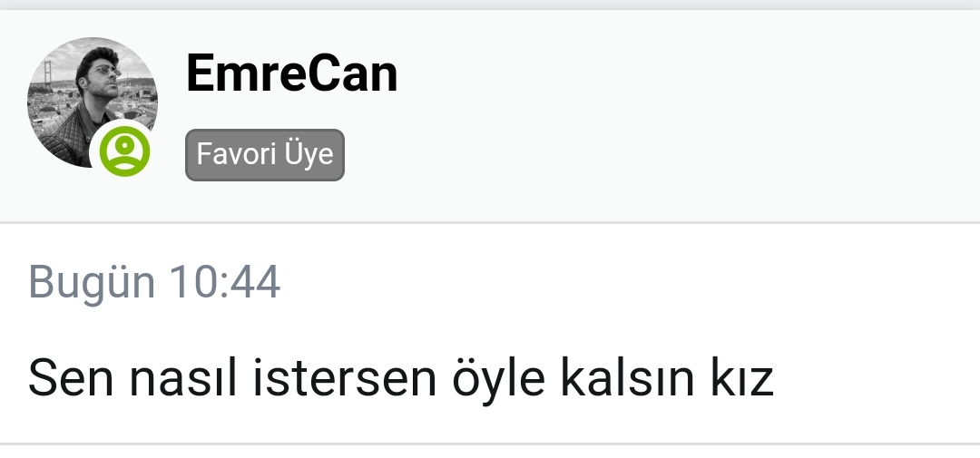Viewport: 980px width, 458px height.
Task: Select the message text from EmreCan
Action: tap(401, 376)
